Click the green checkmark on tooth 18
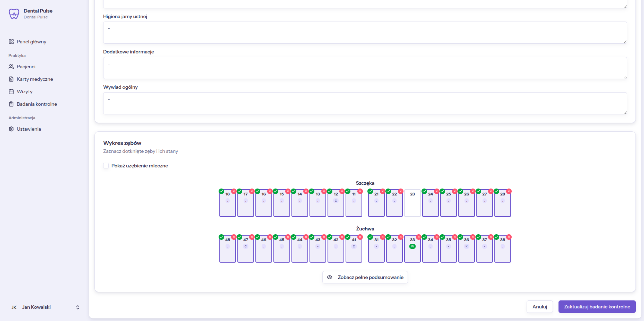The image size is (644, 321). pos(221,191)
